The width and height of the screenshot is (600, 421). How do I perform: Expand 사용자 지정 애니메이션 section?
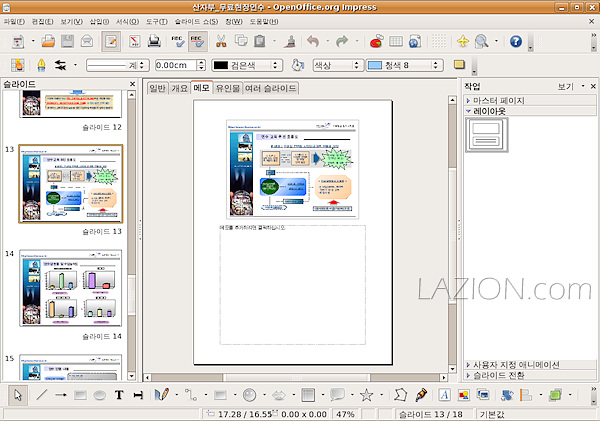click(x=530, y=365)
